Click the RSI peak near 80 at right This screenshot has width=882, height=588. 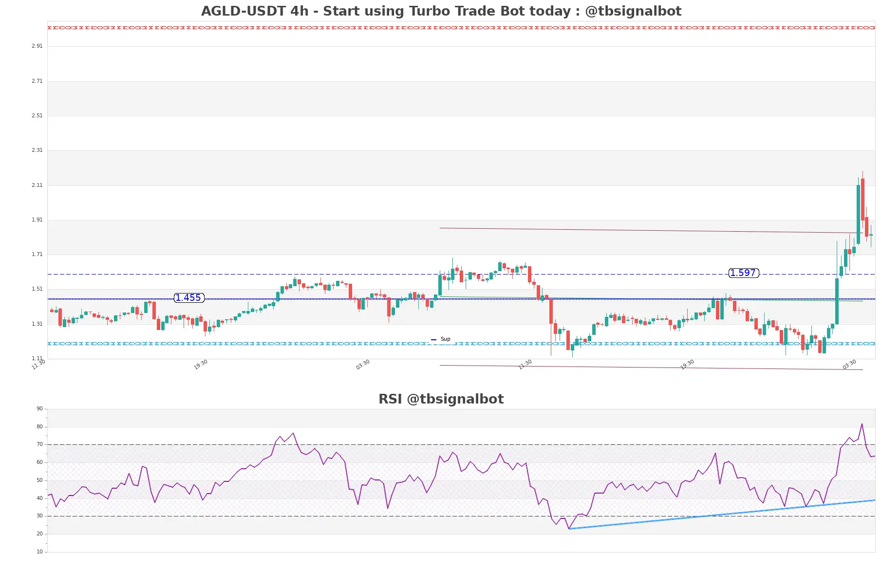(862, 424)
